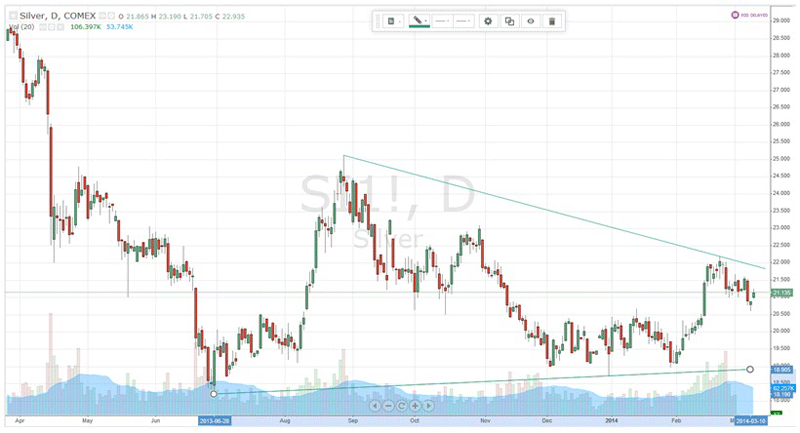This screenshot has height=433, width=800.
Task: Grab the floating toolbar drag handle
Action: 378,21
